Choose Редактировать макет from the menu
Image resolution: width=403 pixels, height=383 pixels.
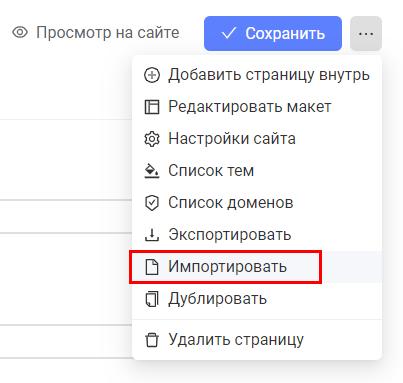point(257,107)
